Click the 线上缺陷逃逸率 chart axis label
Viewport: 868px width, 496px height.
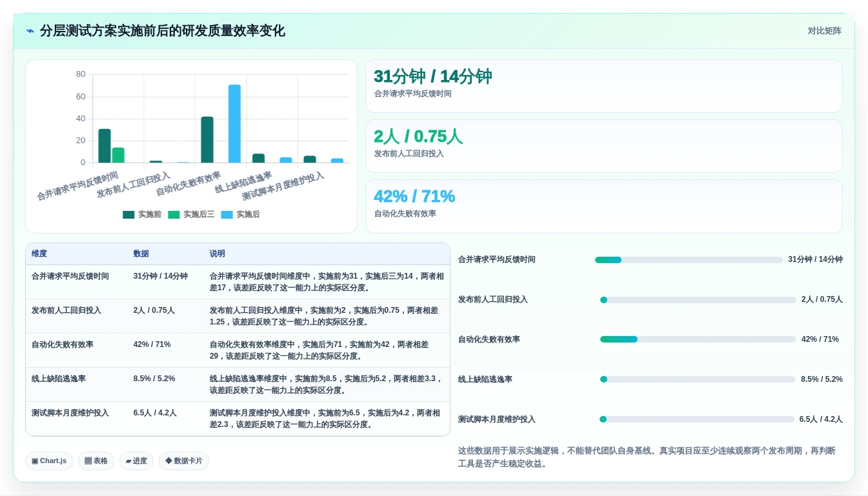(x=243, y=183)
